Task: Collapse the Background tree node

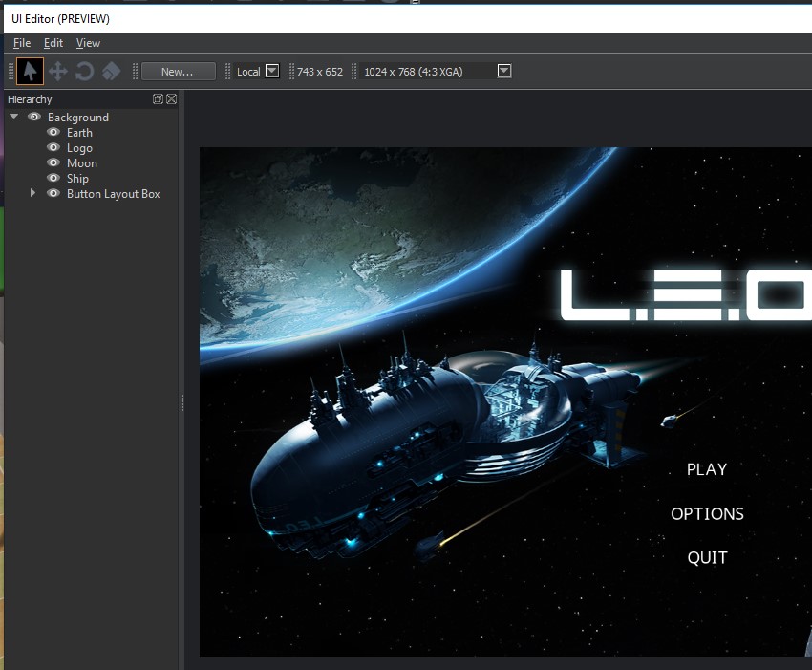Action: tap(12, 117)
